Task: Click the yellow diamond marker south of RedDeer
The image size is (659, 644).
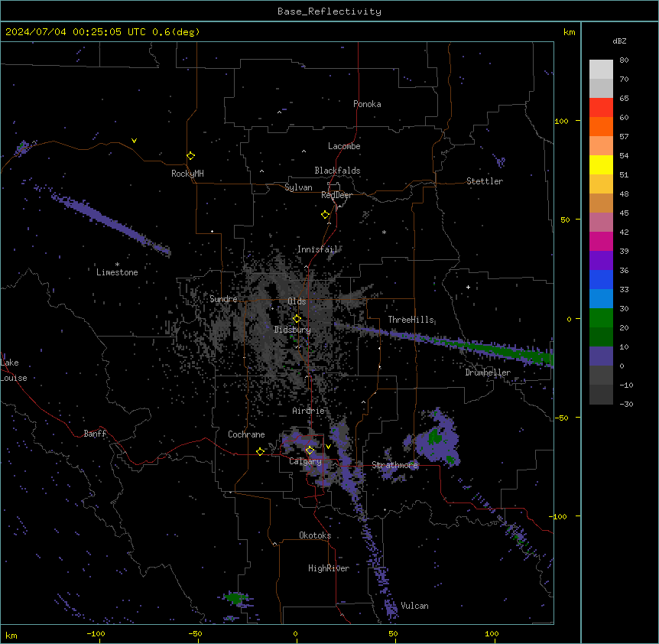Action: pyautogui.click(x=326, y=215)
